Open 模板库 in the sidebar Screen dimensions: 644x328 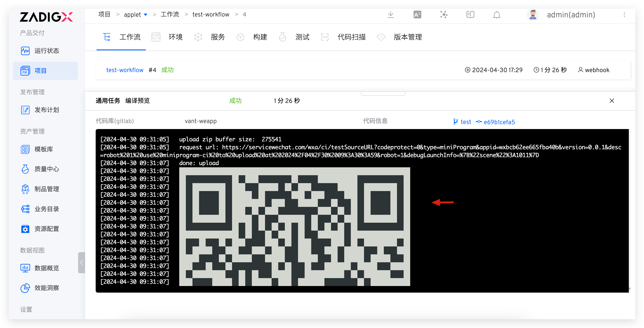[46, 149]
